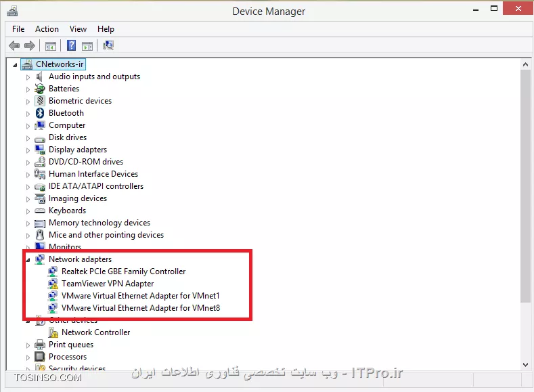Expand the Disk drives node
This screenshot has width=534, height=392.
[28, 138]
